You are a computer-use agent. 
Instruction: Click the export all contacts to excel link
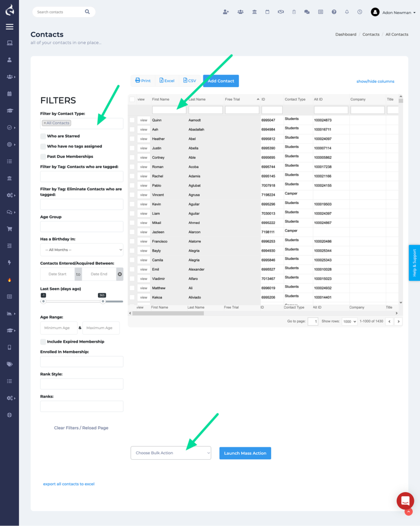(x=69, y=483)
